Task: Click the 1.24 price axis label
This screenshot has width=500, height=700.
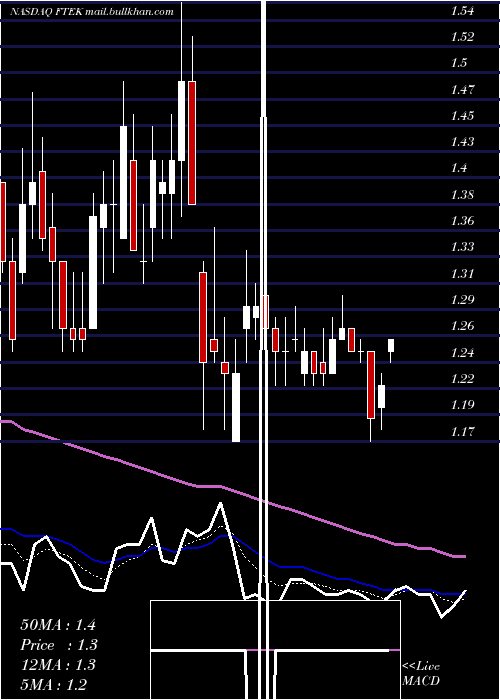Action: pos(462,353)
